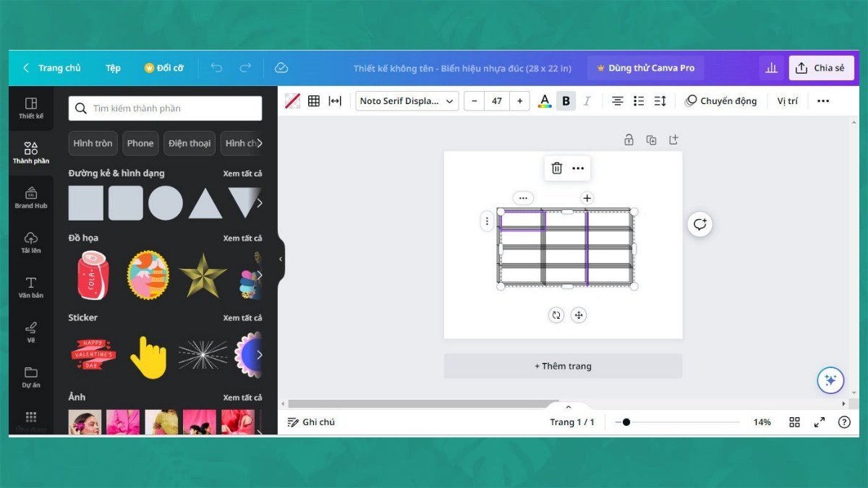Expand the page thumbnails strip chevron
868x488 pixels.
click(x=569, y=407)
